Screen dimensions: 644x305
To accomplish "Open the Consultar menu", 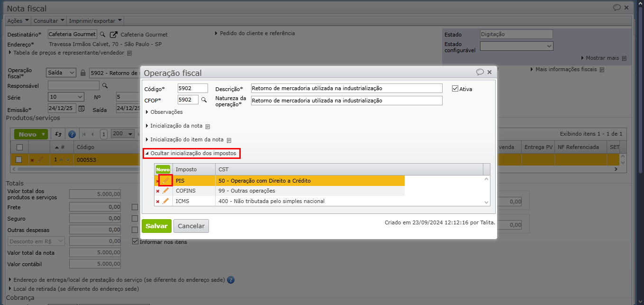I will (49, 21).
